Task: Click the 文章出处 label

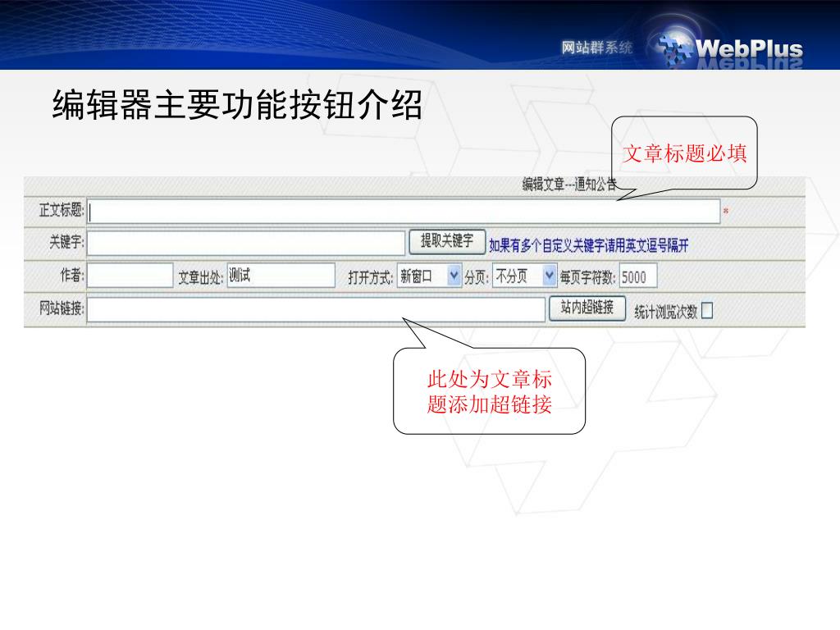Action: click(x=201, y=277)
